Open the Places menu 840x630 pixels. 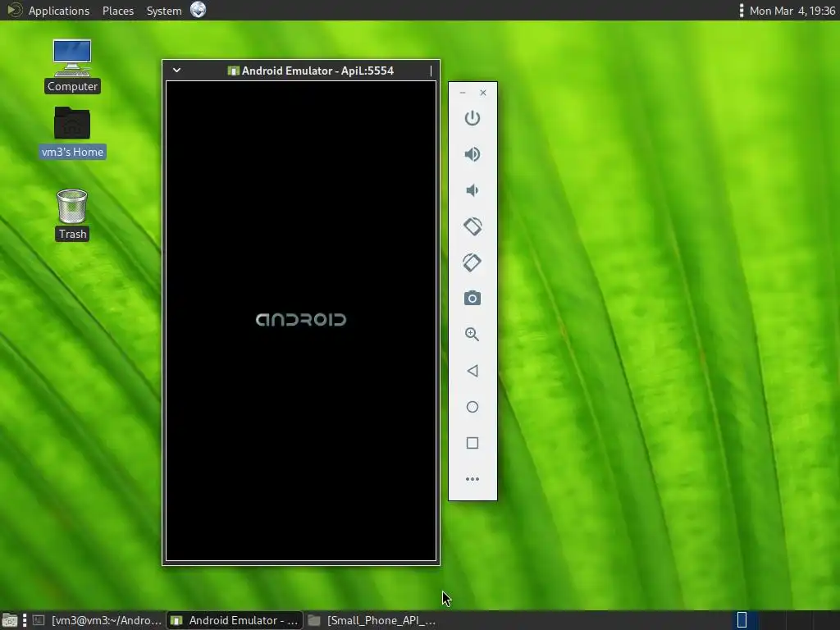pos(118,11)
